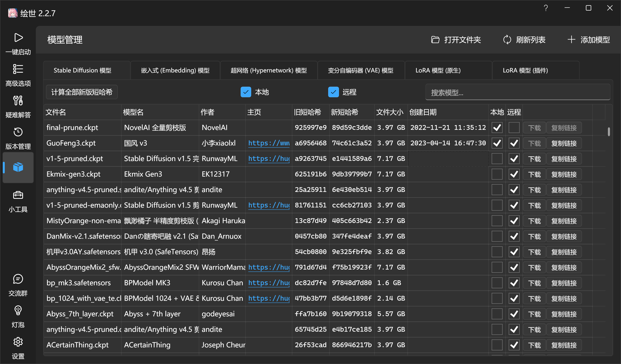Viewport: 621px width, 364px height.
Task: Open advanced options list icon
Action: pyautogui.click(x=18, y=69)
